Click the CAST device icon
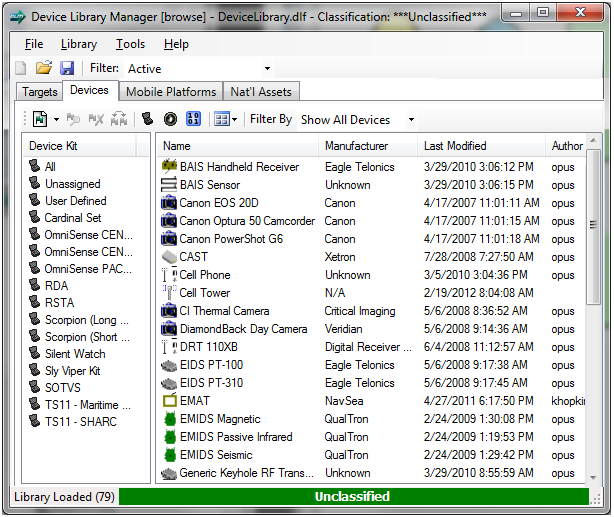Screen dimensions: 614x517 (169, 257)
